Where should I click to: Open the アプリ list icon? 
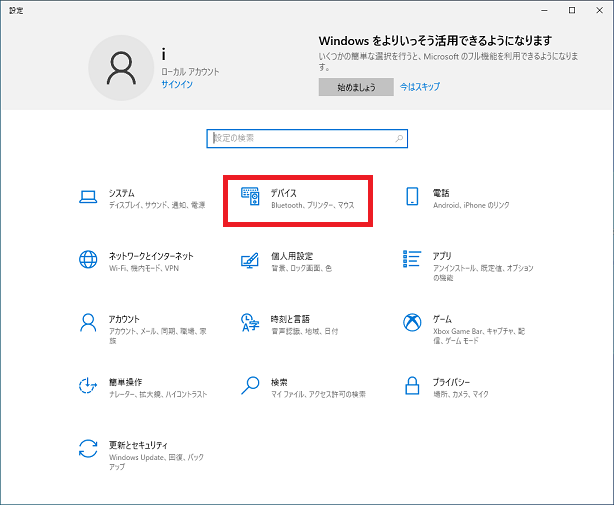coord(412,259)
